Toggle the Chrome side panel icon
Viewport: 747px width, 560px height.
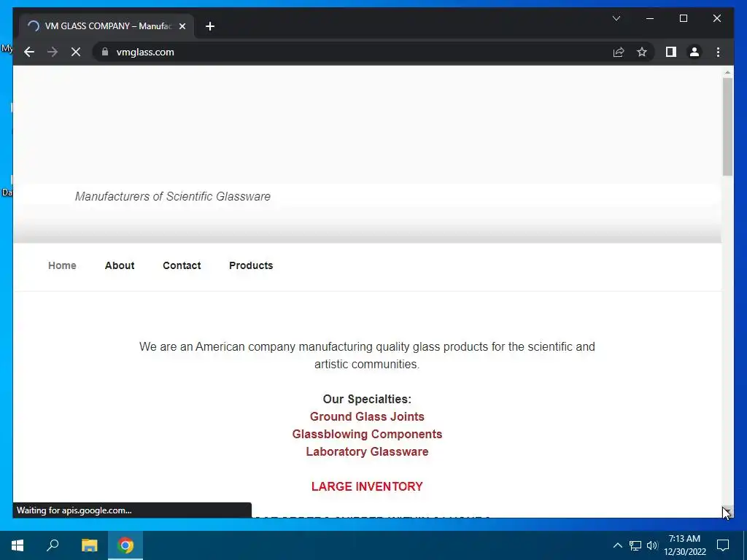click(671, 52)
